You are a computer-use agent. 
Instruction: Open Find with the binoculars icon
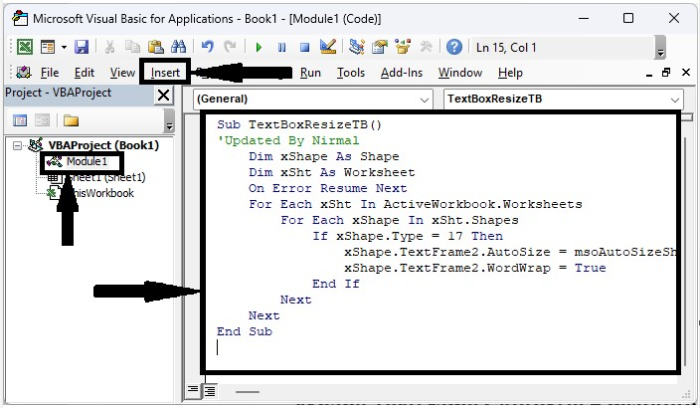(179, 46)
